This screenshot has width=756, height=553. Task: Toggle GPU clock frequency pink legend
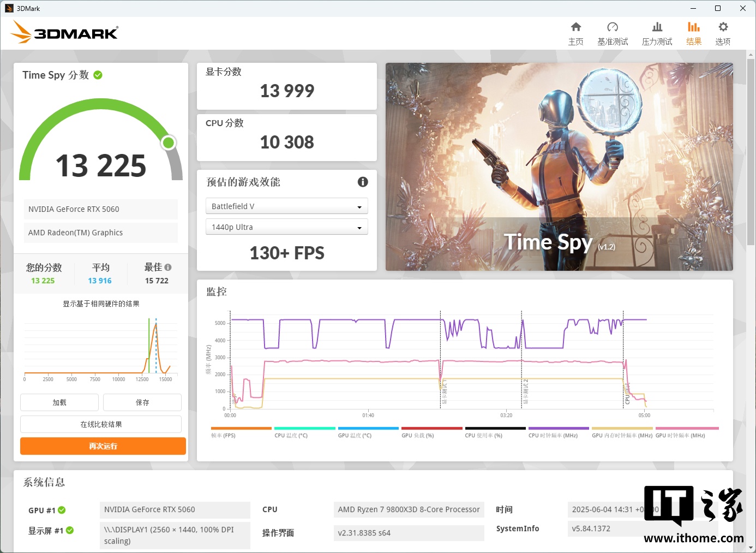coord(686,429)
